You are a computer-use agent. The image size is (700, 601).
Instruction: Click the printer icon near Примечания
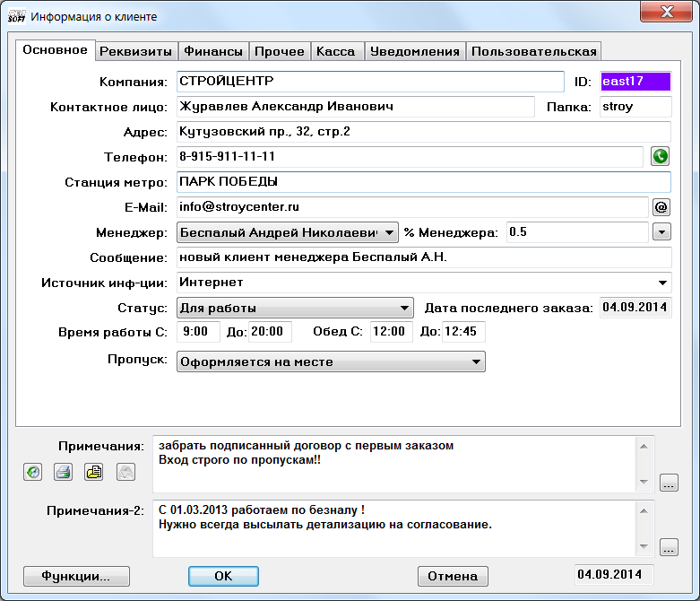[x=63, y=472]
